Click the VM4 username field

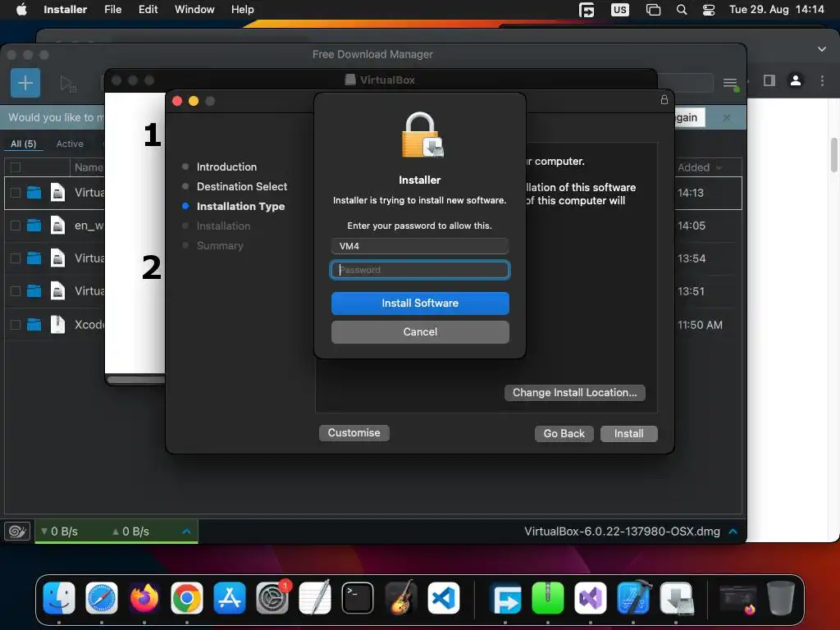click(x=420, y=246)
